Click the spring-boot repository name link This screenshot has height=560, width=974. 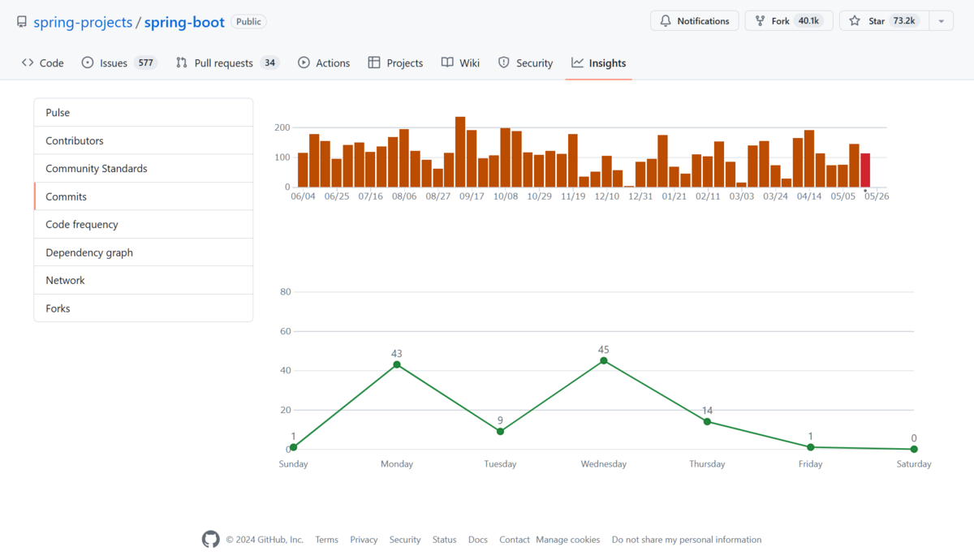pyautogui.click(x=184, y=22)
